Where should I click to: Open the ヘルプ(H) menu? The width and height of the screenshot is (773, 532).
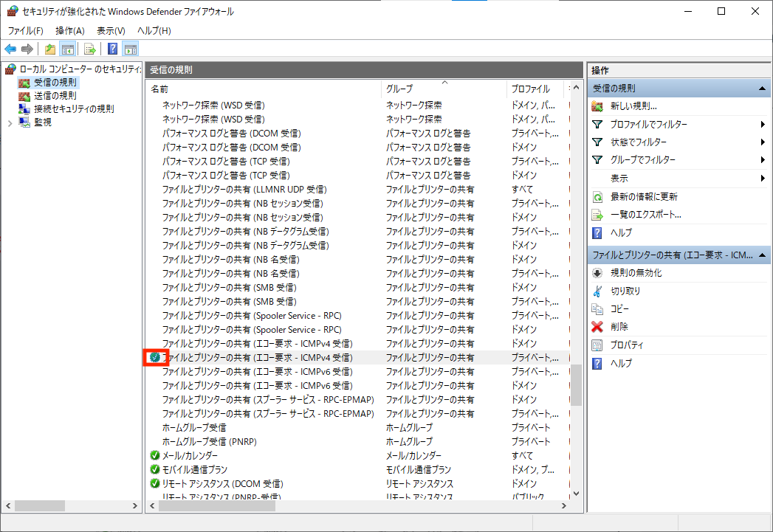point(154,30)
